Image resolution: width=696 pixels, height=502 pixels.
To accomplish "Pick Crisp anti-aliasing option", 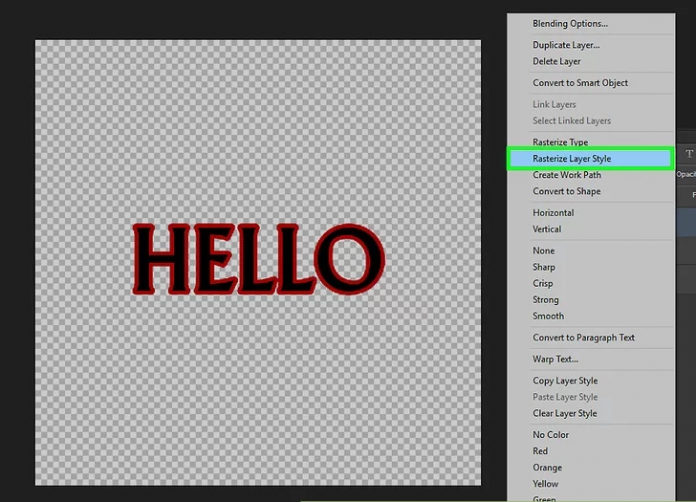I will 543,283.
